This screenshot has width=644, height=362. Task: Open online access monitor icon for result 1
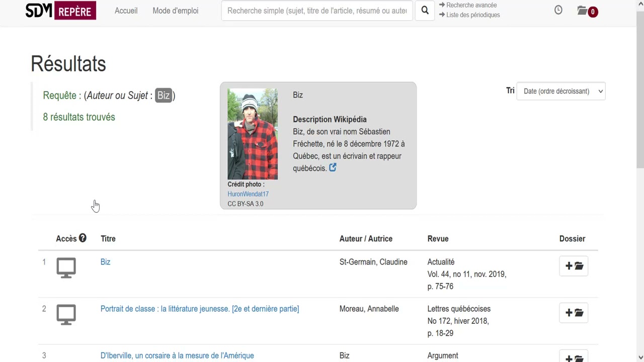pos(66,267)
